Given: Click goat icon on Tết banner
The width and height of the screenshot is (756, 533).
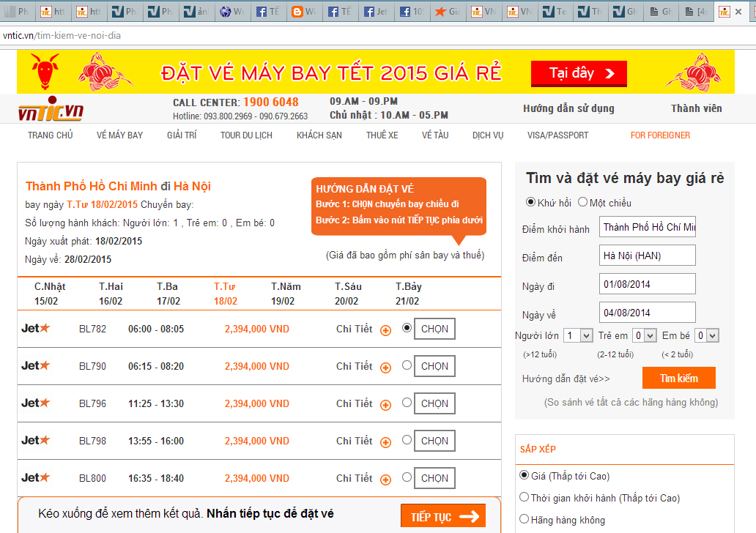Looking at the screenshot, I should [x=45, y=71].
